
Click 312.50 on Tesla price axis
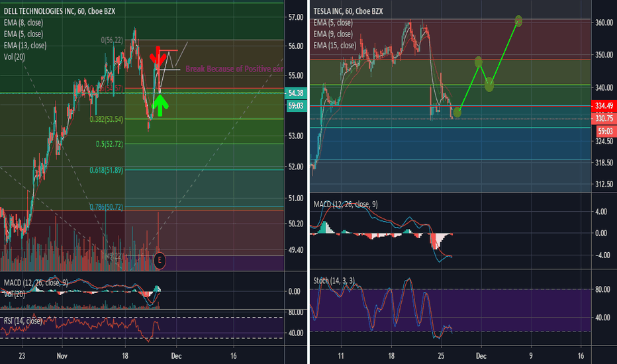(x=604, y=184)
